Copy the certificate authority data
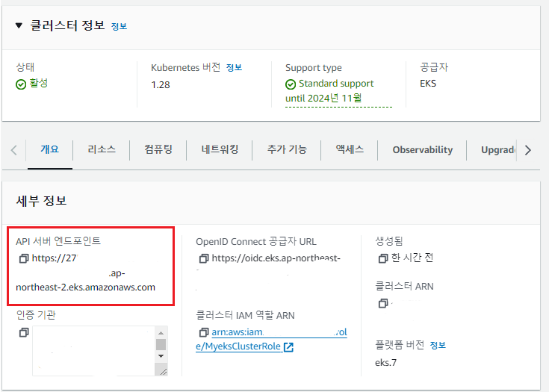 pyautogui.click(x=24, y=332)
